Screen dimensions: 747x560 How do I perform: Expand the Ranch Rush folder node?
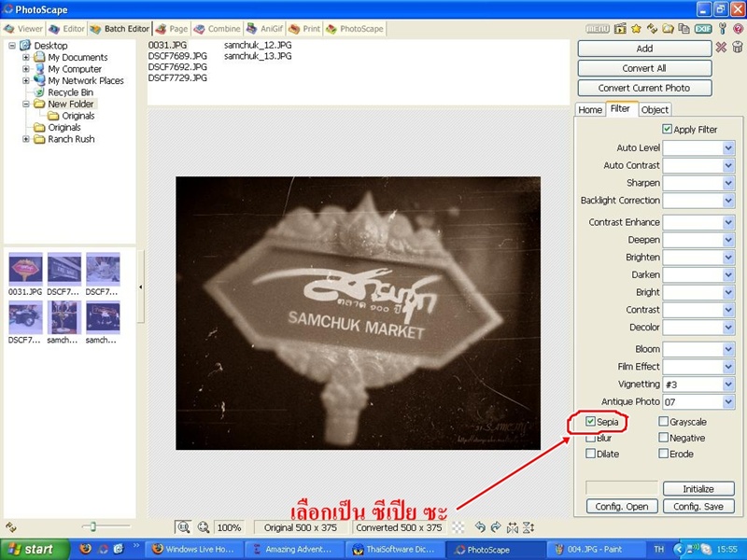[26, 139]
